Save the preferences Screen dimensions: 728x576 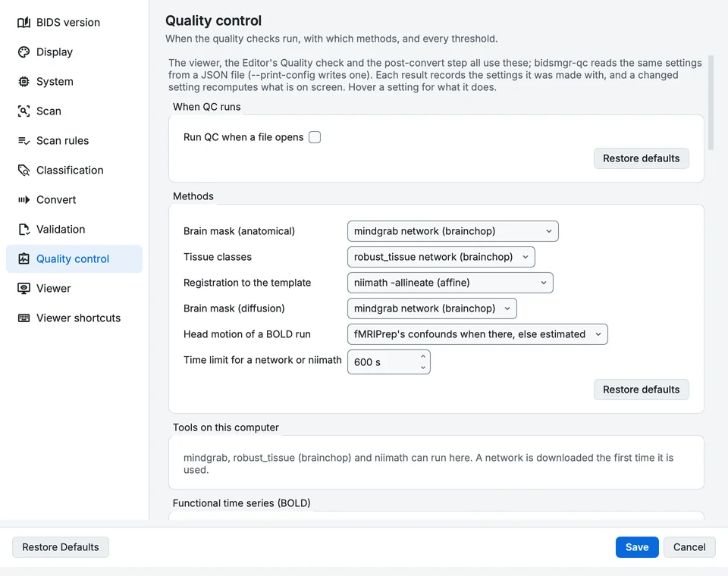[637, 547]
